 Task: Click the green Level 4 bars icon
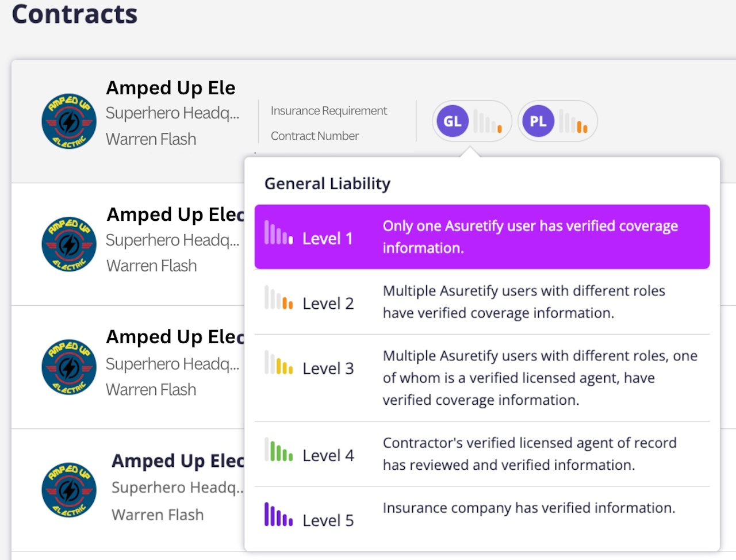(x=278, y=450)
